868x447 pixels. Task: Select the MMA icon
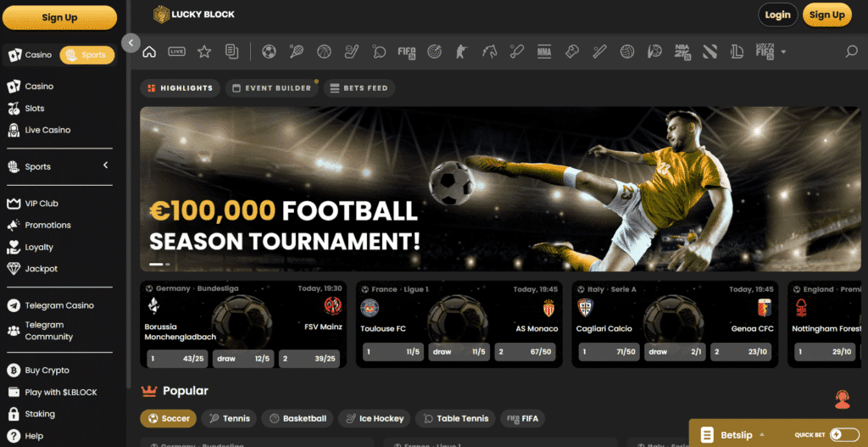pos(545,52)
